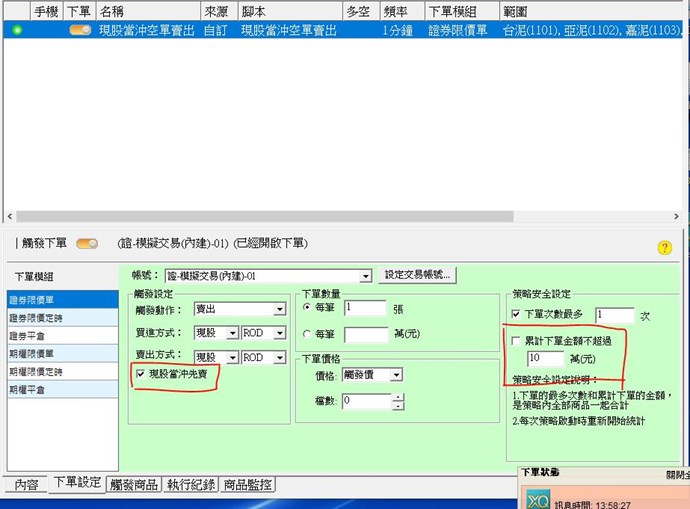Expand the 價格 觸發價 dropdown
690x509 pixels.
(x=397, y=374)
